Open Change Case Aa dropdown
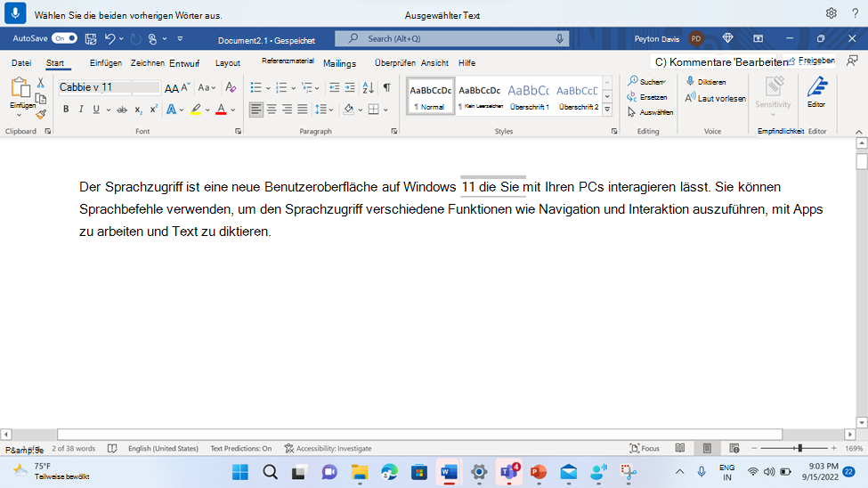 coord(207,87)
